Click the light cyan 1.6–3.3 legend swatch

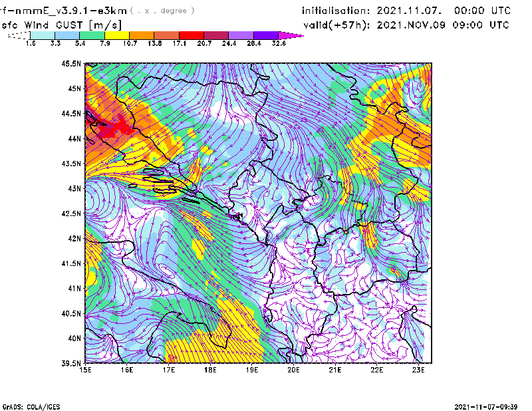[x=43, y=35]
